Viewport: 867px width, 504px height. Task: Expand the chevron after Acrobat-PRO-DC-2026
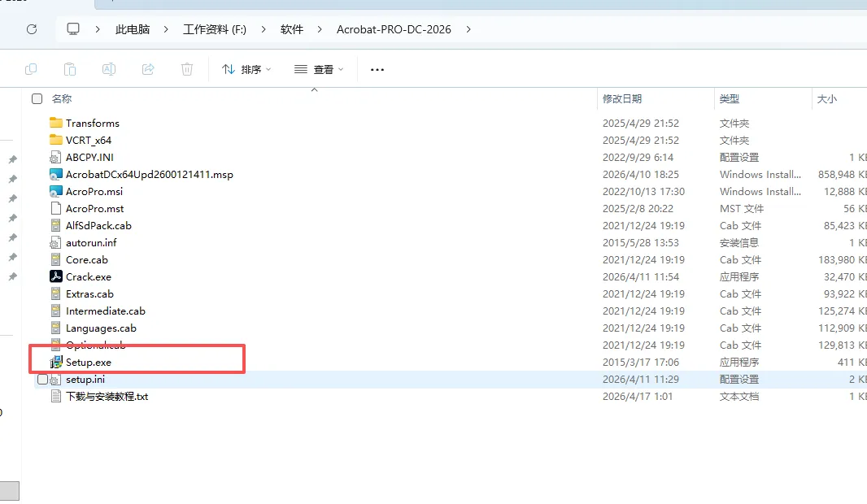point(468,29)
